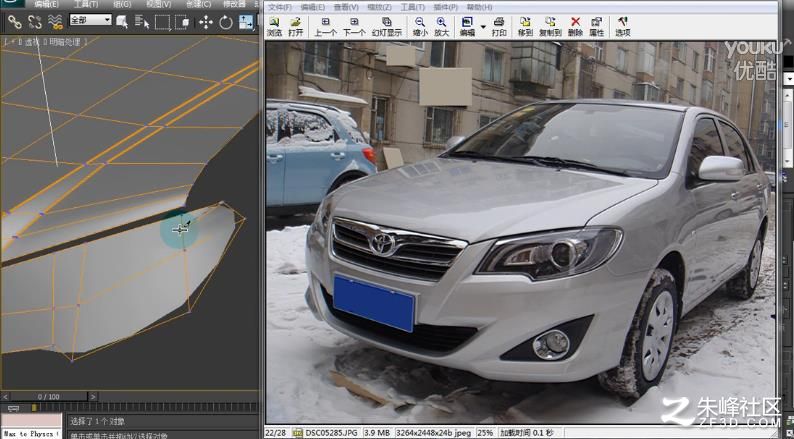Open 创建(C) menu in 3ds Max

coord(198,4)
